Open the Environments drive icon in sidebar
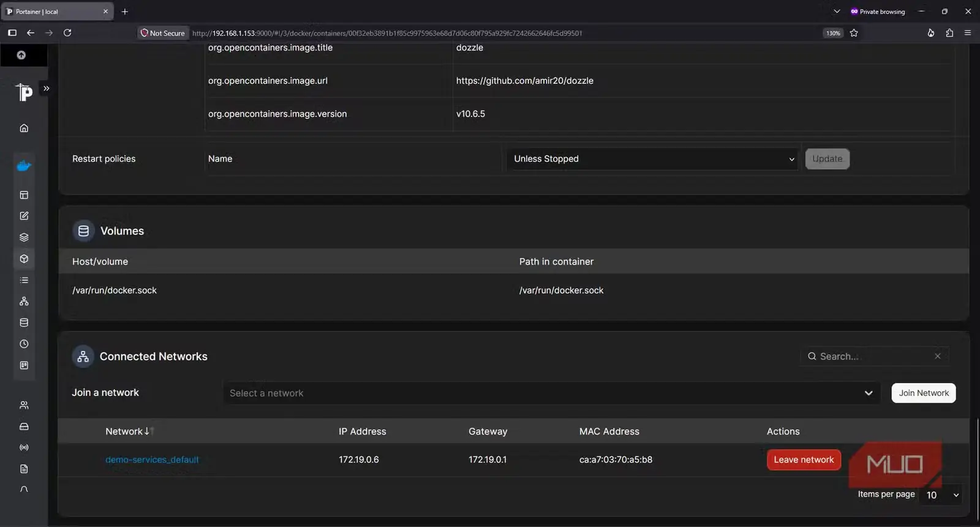 click(x=24, y=426)
